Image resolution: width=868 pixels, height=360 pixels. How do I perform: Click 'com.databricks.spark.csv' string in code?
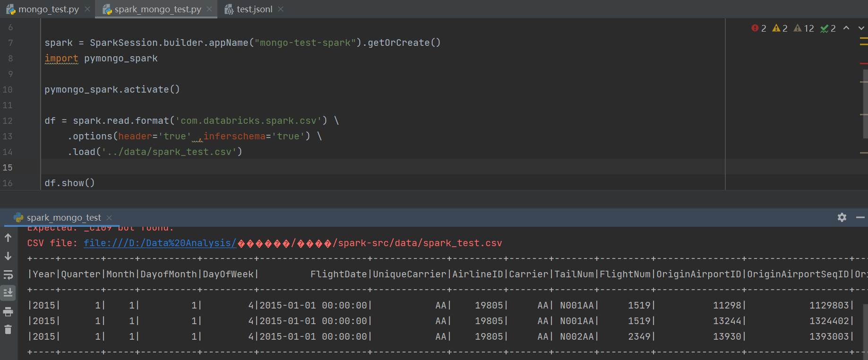coord(248,120)
